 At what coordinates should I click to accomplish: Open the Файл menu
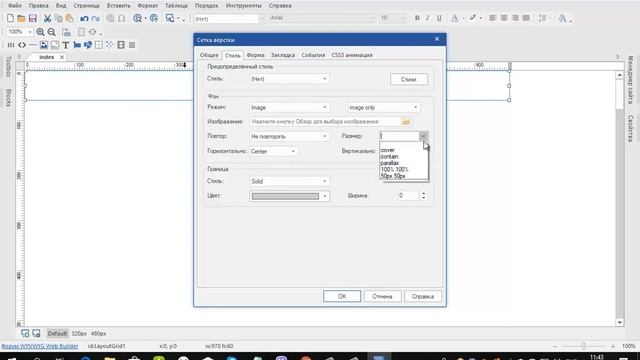15,6
